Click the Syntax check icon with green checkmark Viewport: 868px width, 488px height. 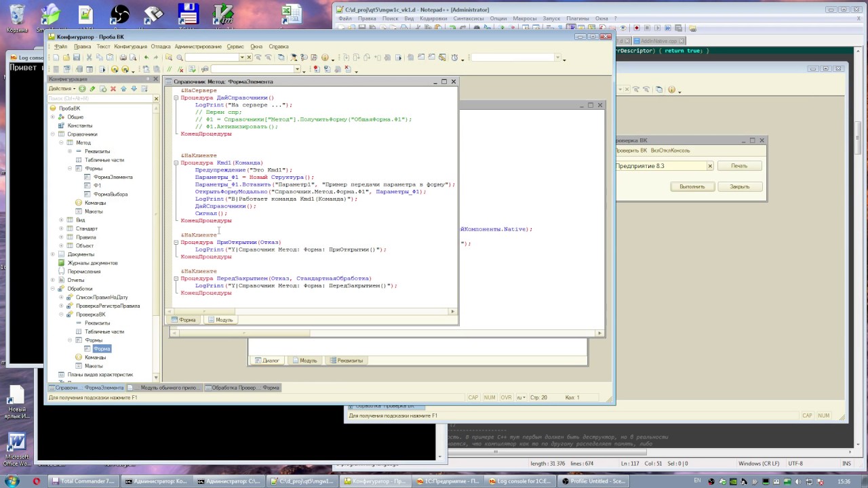coord(193,69)
